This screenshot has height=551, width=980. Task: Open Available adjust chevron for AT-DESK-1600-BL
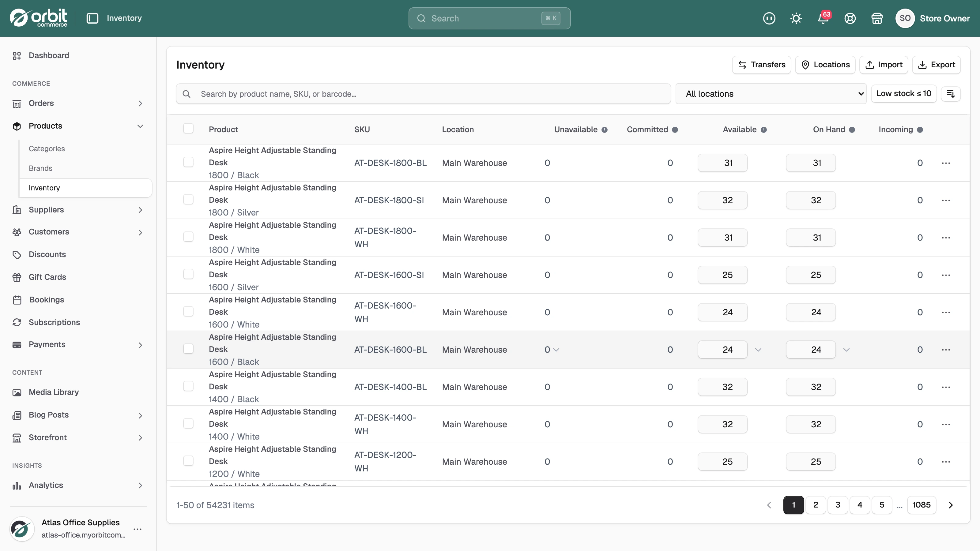(x=758, y=350)
